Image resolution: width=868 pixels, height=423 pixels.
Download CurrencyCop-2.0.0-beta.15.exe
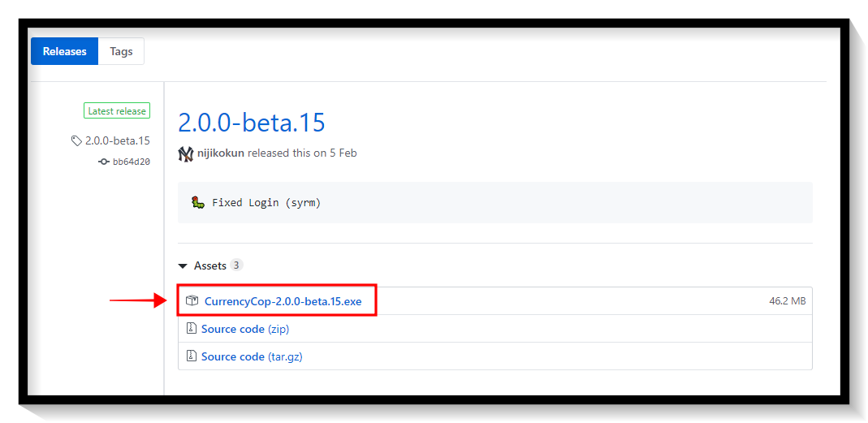[x=283, y=302]
